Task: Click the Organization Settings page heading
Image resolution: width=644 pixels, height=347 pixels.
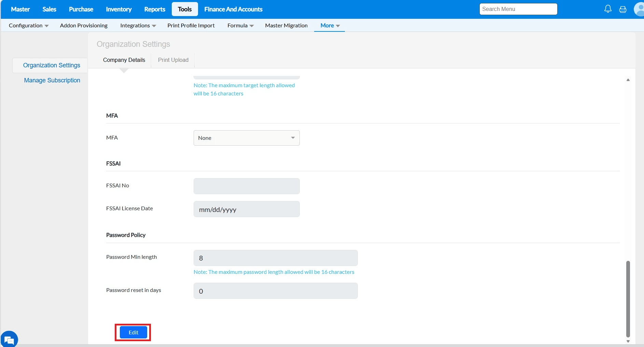Action: click(133, 44)
